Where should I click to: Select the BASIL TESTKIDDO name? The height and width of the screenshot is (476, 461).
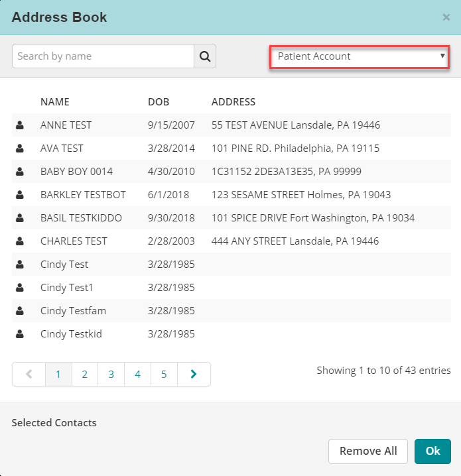coord(81,218)
